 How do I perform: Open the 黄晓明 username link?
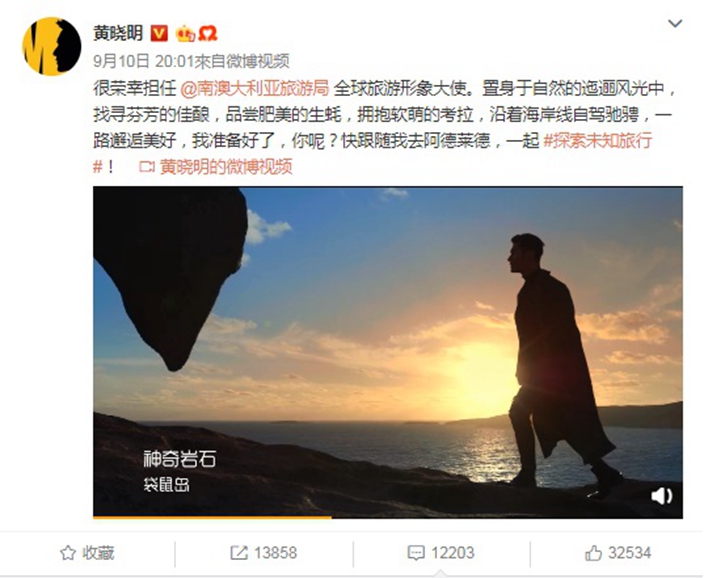tap(118, 33)
